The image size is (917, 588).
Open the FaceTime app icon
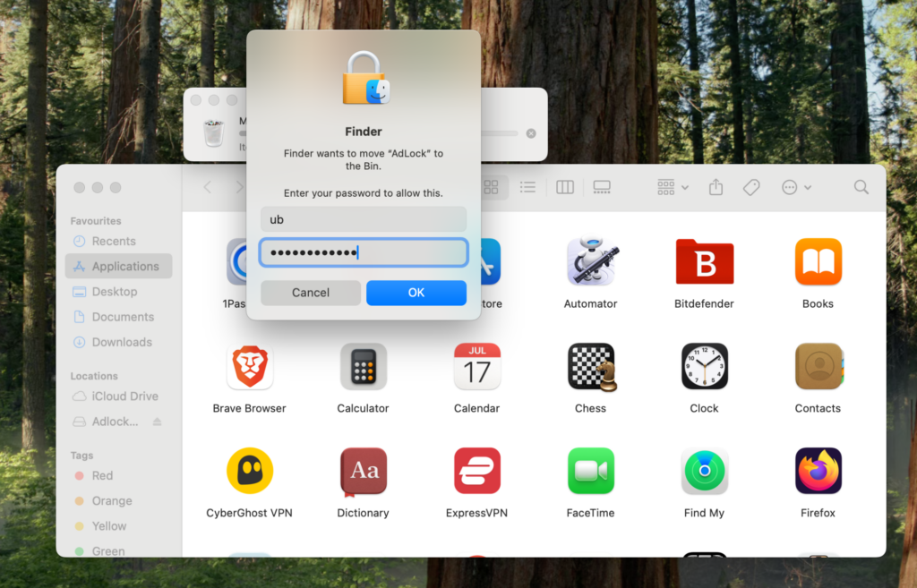[x=591, y=471]
